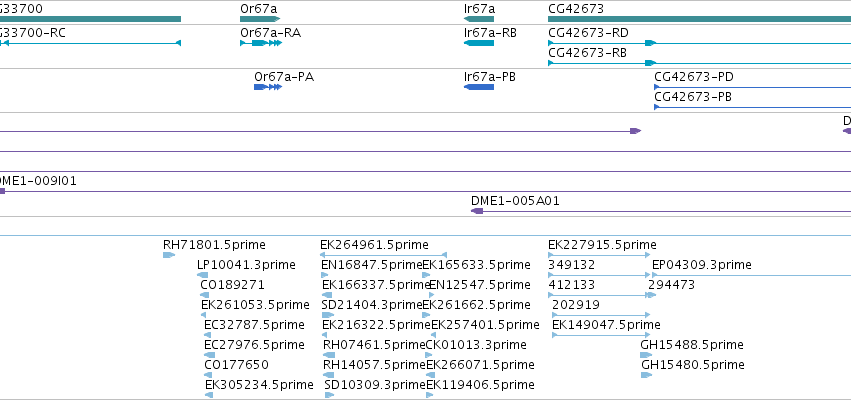Click EK305234.5prime EST glyph

209,396
